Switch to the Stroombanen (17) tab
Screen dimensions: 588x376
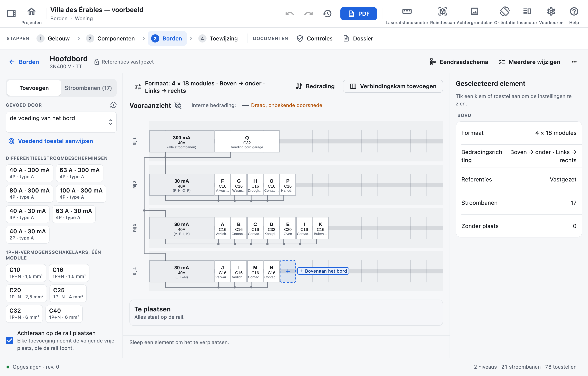[x=88, y=88]
